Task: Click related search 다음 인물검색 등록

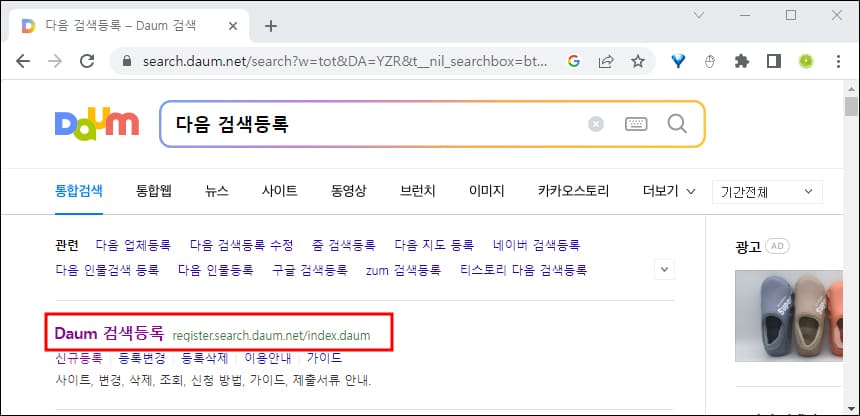Action: click(x=107, y=270)
